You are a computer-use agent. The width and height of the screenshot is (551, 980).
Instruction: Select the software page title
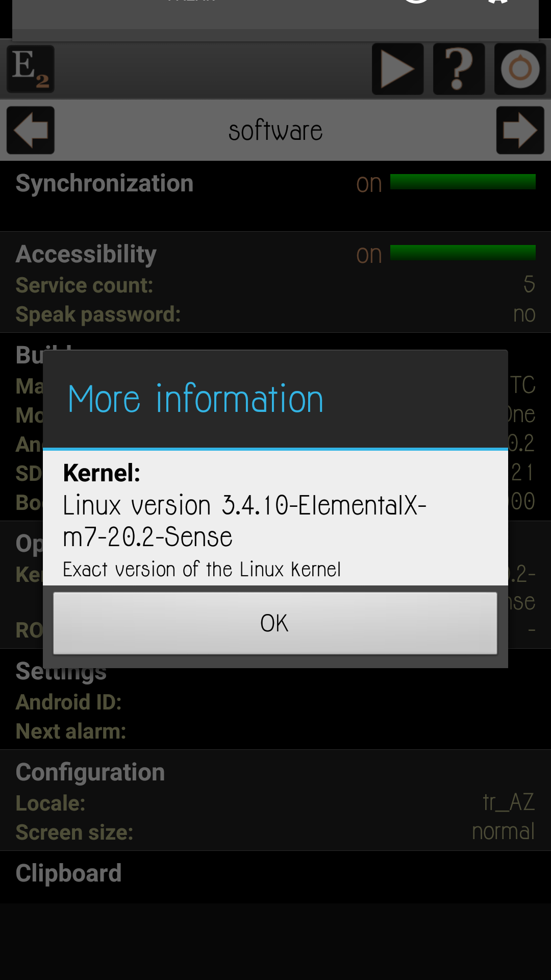tap(275, 131)
